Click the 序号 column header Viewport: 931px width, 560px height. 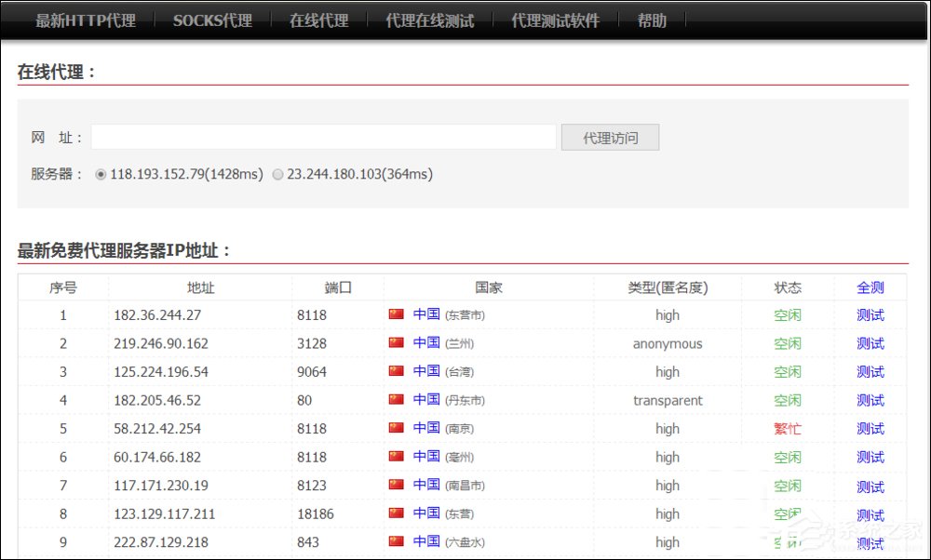point(63,287)
